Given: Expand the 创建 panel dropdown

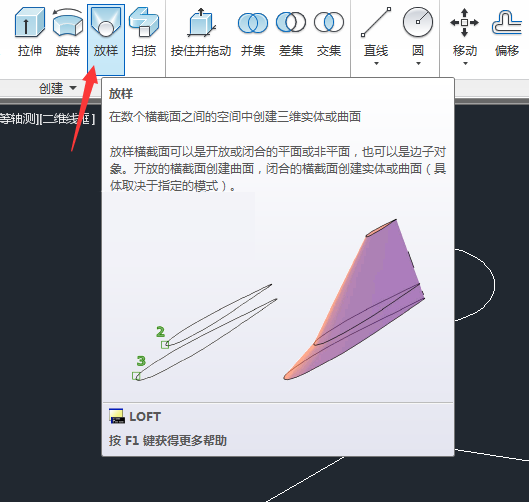Looking at the screenshot, I should click(x=57, y=88).
